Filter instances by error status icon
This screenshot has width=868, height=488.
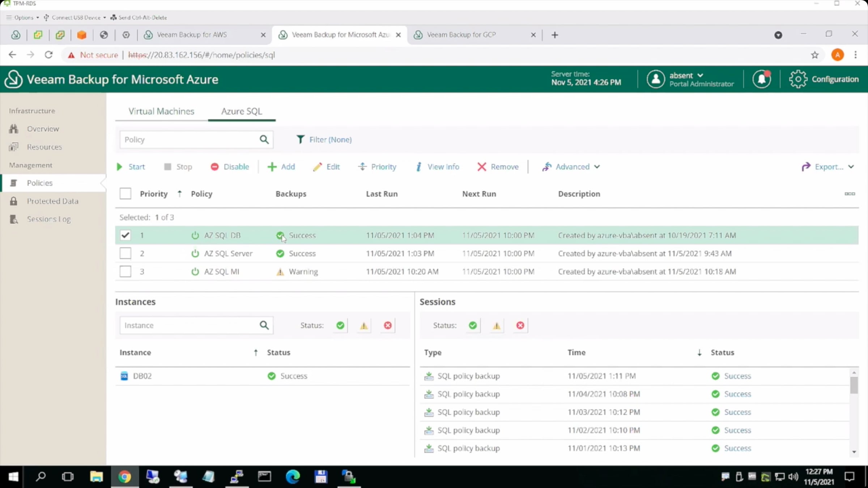coord(388,325)
